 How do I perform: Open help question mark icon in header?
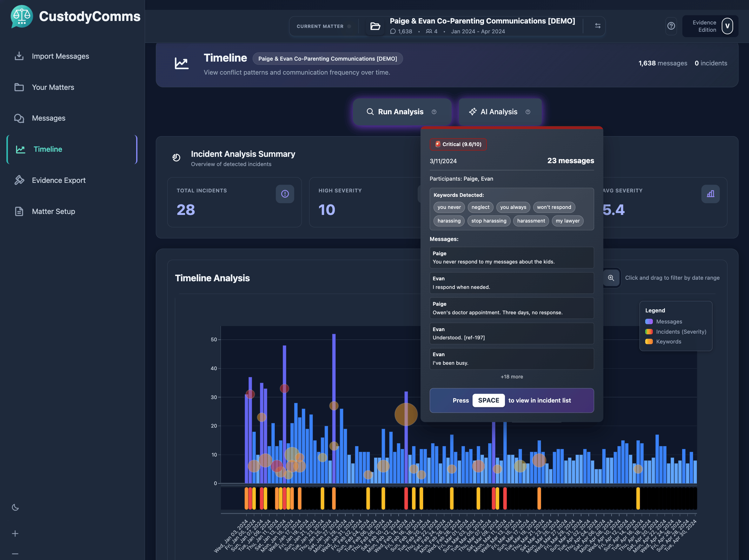(x=671, y=26)
